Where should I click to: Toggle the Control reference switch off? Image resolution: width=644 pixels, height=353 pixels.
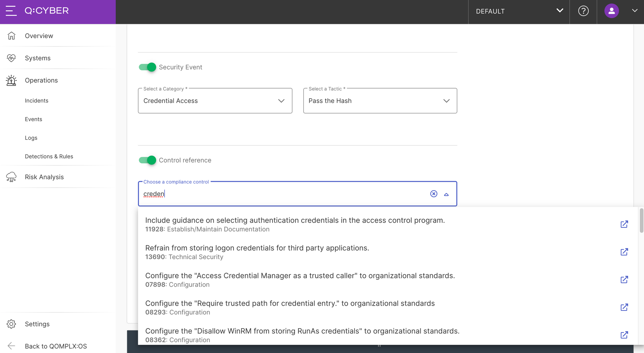[147, 160]
